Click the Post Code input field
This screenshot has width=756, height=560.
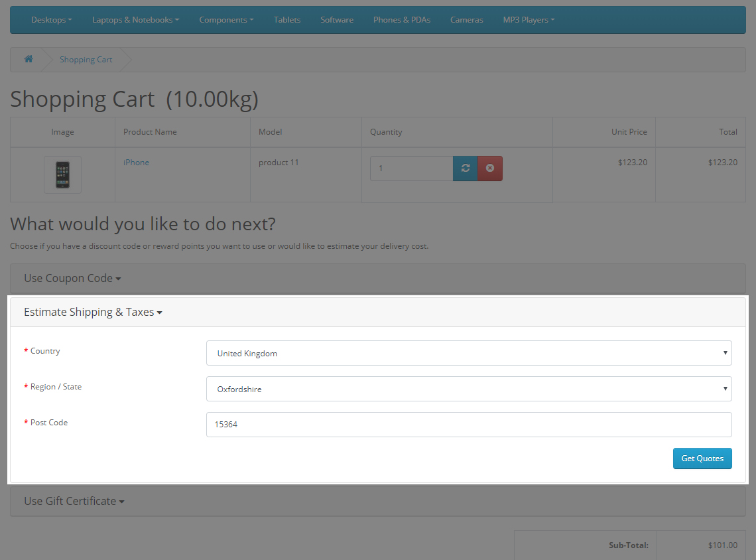[x=469, y=424]
